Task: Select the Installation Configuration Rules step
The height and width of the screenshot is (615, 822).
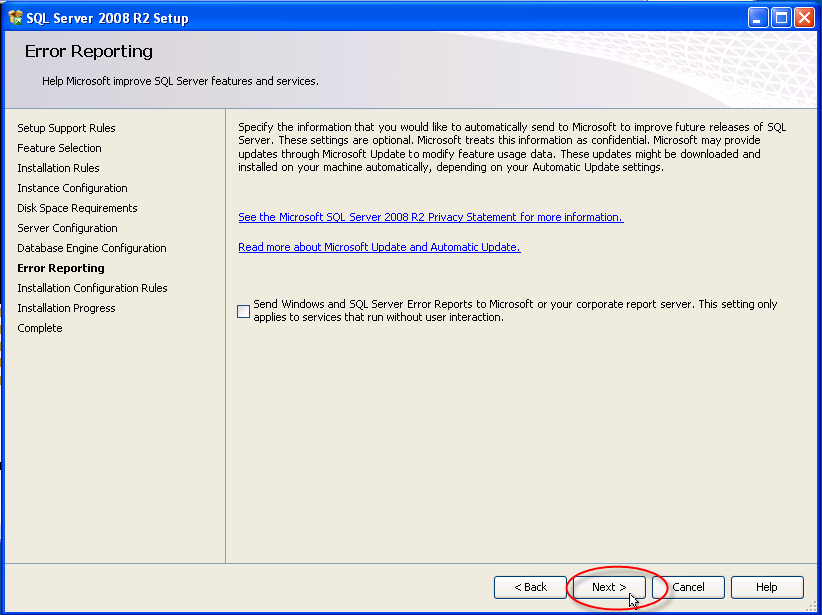Action: pos(92,288)
